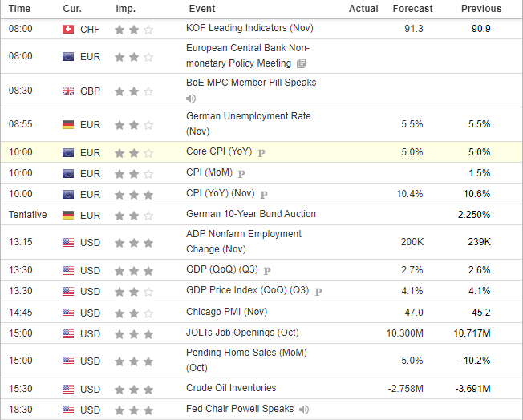
Task: Click the preliminary P icon beside CPI (MoM)
Action: pos(241,174)
